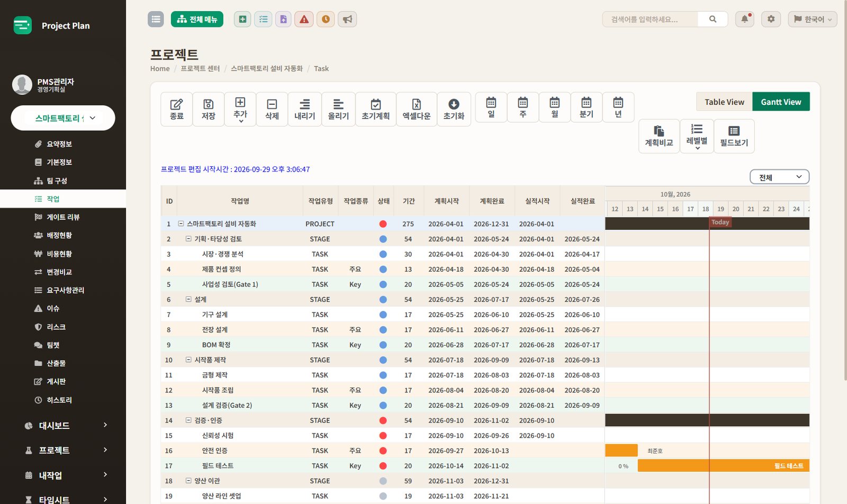Open the 전체 filter combo box

[780, 177]
